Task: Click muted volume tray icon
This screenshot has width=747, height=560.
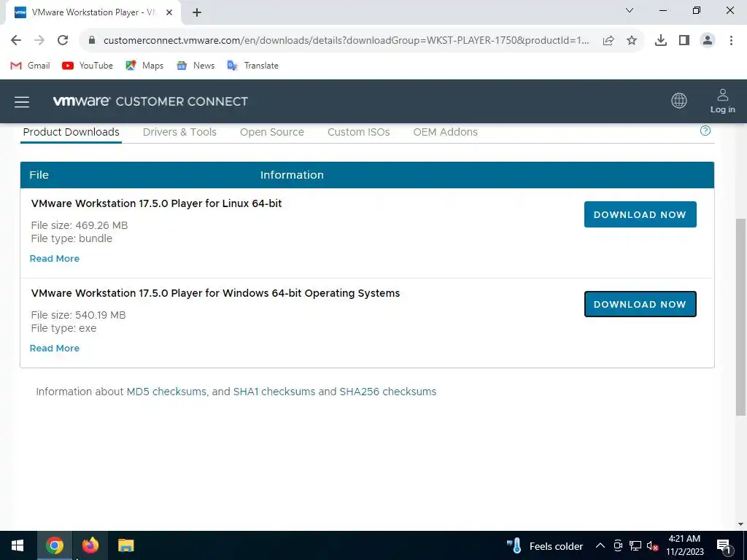Action: [652, 545]
